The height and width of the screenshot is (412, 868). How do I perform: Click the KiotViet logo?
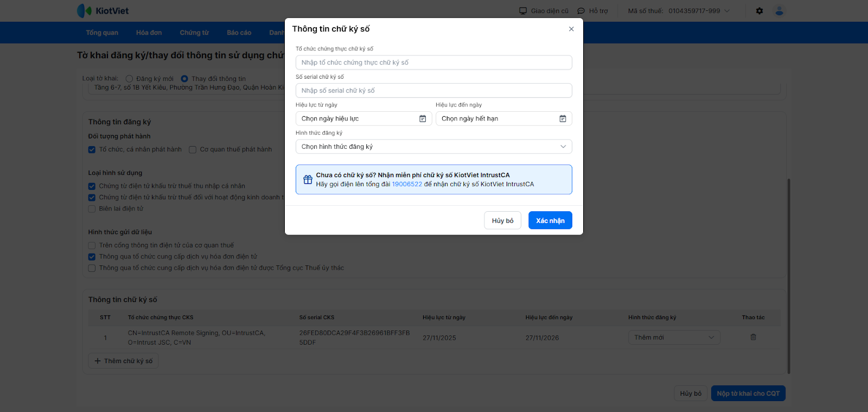(103, 11)
